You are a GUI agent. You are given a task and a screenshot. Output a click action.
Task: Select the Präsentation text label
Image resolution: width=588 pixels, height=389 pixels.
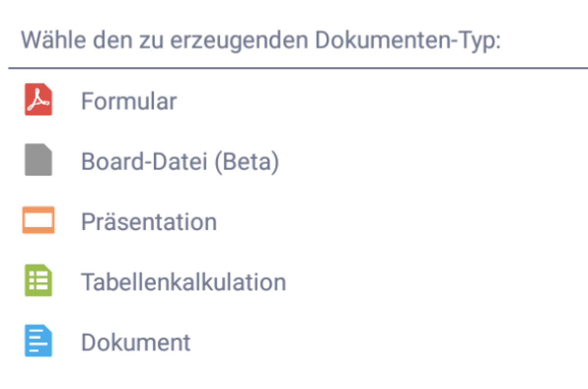pos(149,222)
